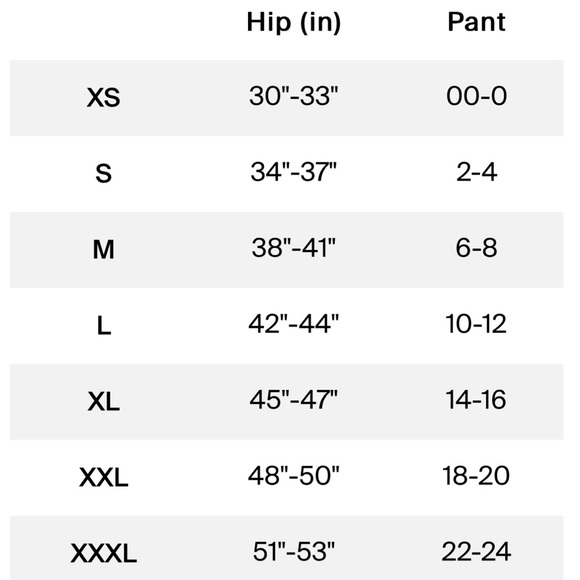This screenshot has width=580, height=580.
Task: Click the Pant column header
Action: click(x=476, y=22)
